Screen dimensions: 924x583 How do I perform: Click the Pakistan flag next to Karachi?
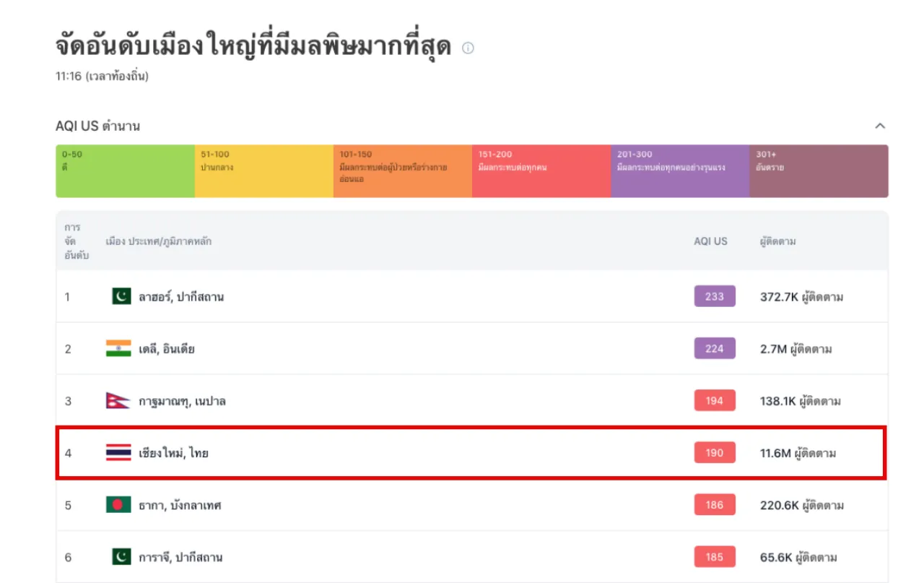coord(121,557)
